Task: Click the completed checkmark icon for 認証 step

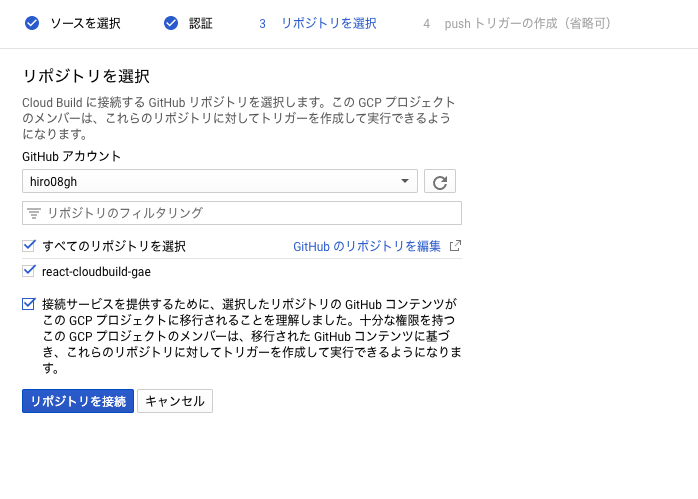Action: (171, 23)
